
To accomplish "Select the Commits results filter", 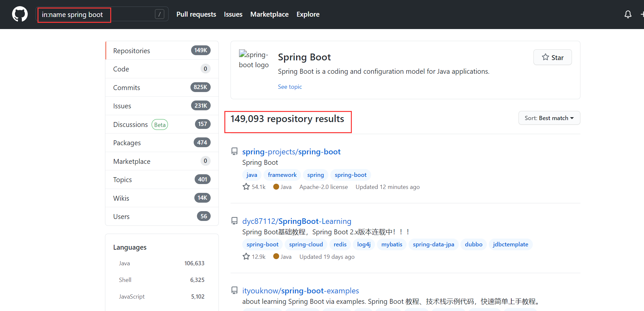I will 162,87.
